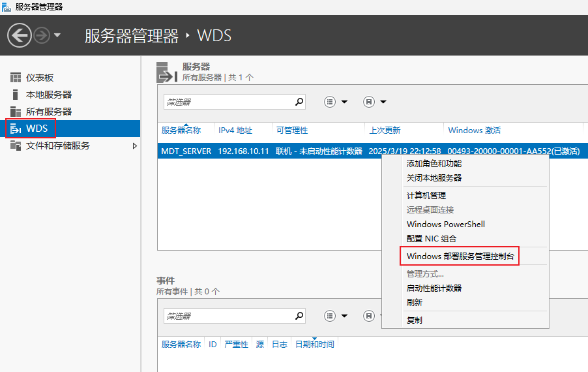This screenshot has height=372, width=588.
Task: Sort servers by Windows 激活 column
Action: click(x=474, y=131)
